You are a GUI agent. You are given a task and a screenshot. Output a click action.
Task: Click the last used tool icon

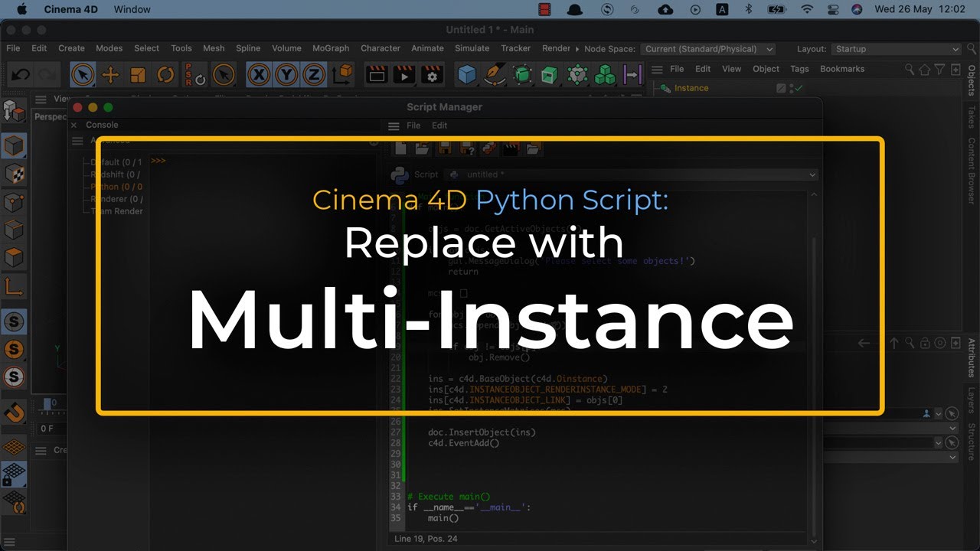pos(223,75)
